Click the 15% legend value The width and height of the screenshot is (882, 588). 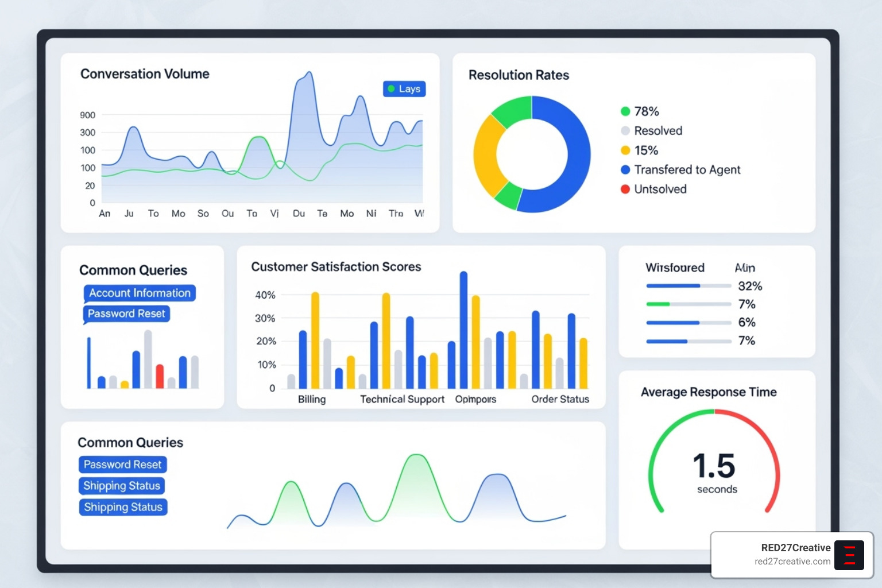click(x=646, y=150)
